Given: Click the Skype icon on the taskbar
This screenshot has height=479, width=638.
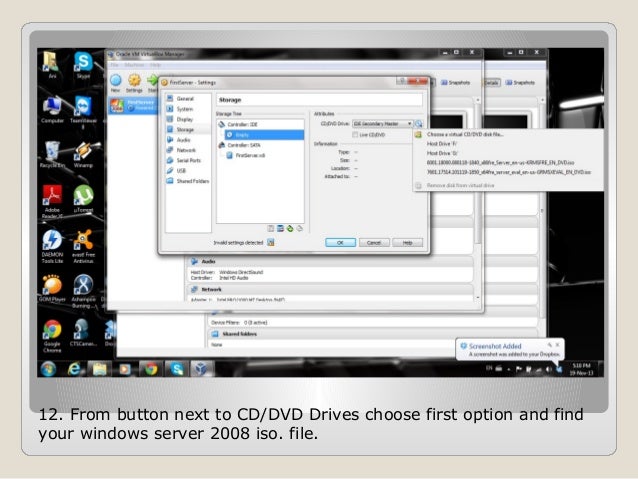Looking at the screenshot, I should point(177,369).
